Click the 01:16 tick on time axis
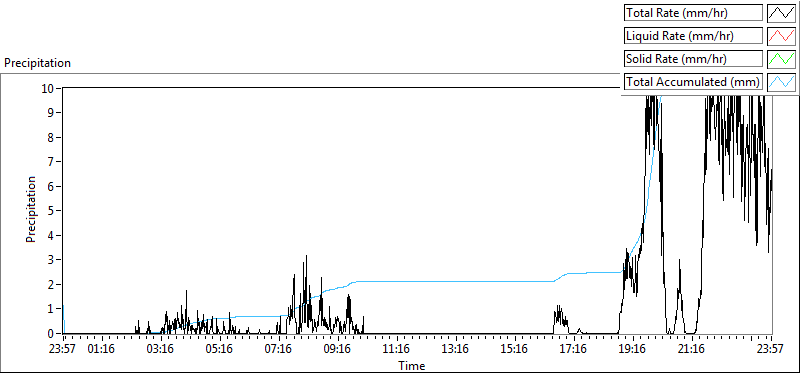The image size is (800, 373). coord(102,349)
